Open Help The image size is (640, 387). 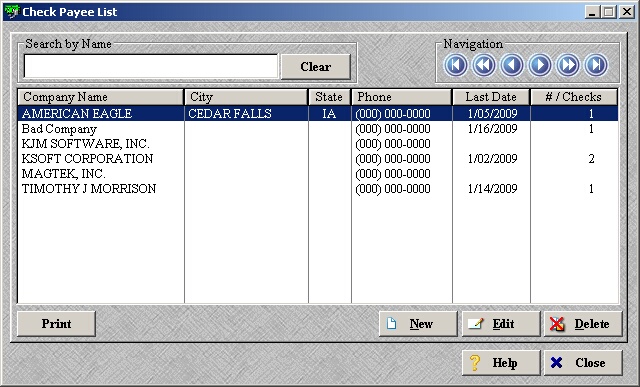(x=501, y=363)
